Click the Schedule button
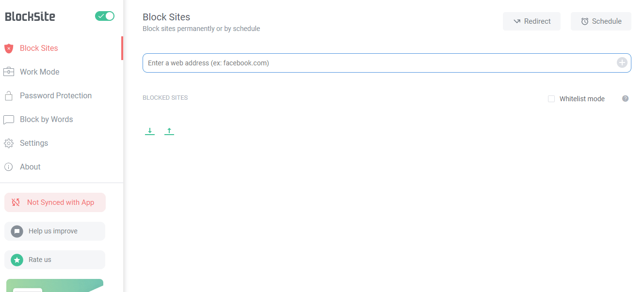Screen dimensions: 644x292 pyautogui.click(x=601, y=21)
